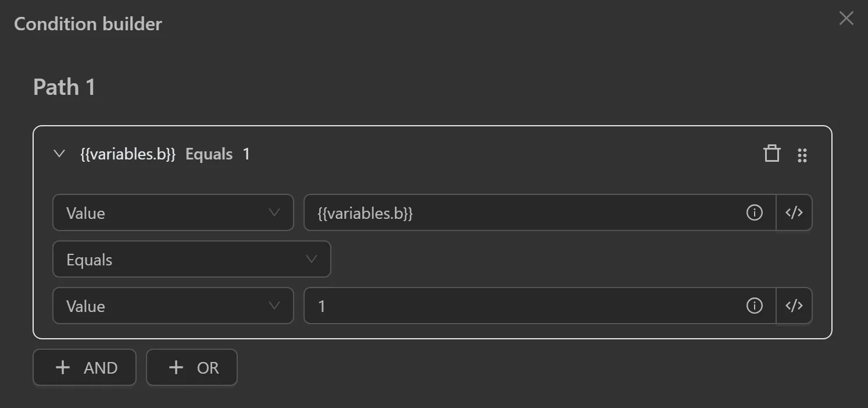868x408 pixels.
Task: Click the info icon beside the {{variables.b}} field
Action: pyautogui.click(x=754, y=212)
